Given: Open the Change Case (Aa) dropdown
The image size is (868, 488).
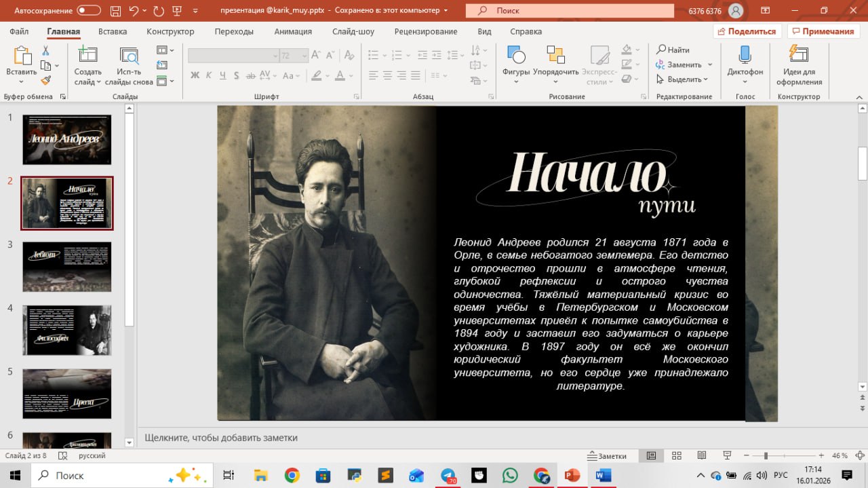Looking at the screenshot, I should click(x=290, y=75).
